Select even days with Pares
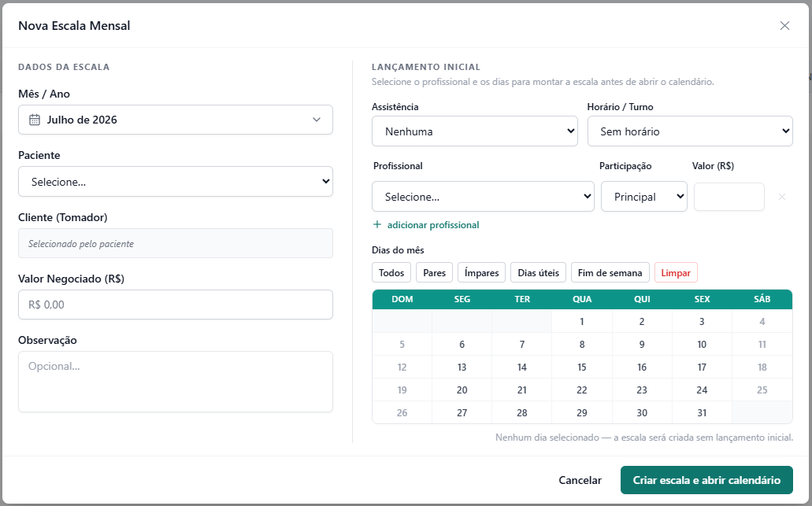 [435, 272]
